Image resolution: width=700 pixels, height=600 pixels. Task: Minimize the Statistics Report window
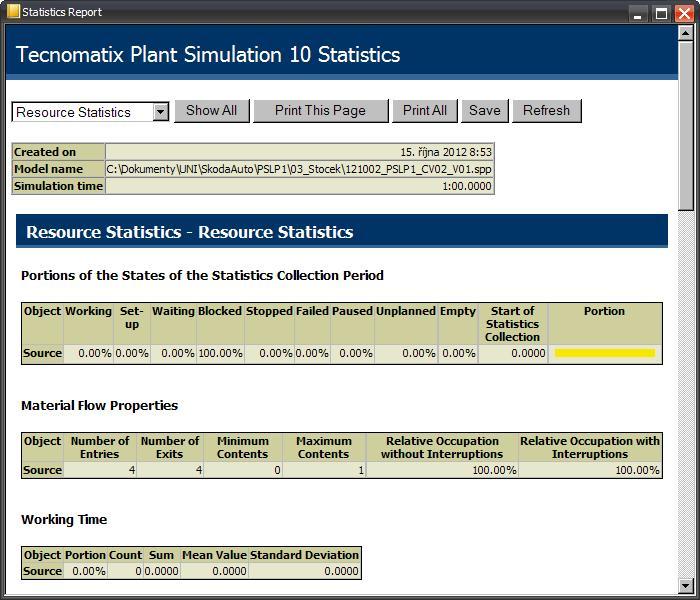click(x=638, y=13)
